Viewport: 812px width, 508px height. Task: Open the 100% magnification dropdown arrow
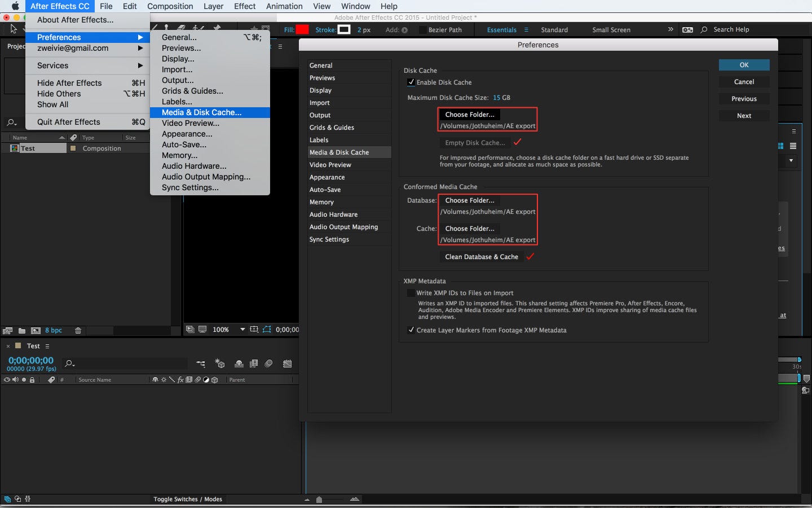coord(242,329)
